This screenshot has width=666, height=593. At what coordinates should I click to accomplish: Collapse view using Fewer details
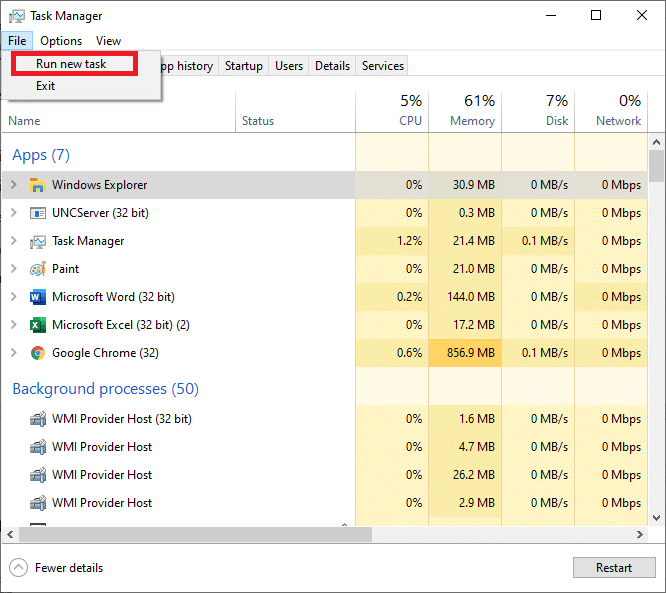tap(68, 568)
